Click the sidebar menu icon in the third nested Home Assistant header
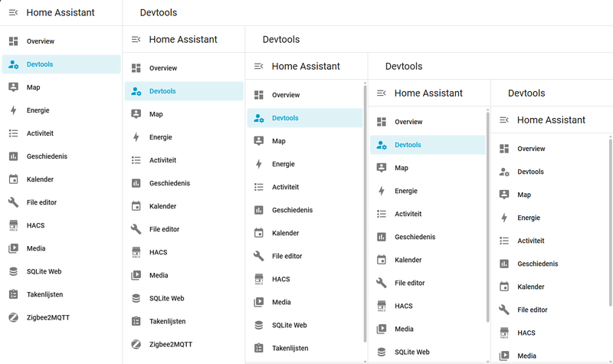 pyautogui.click(x=259, y=67)
